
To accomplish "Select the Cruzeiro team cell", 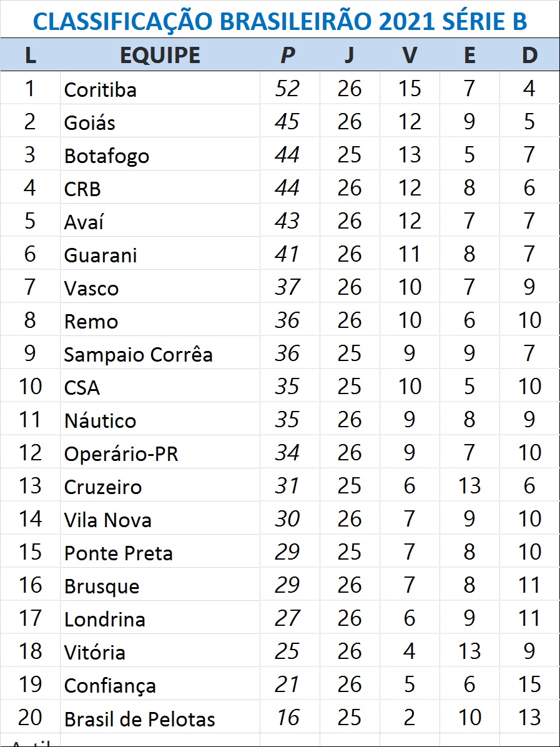I will 103,487.
